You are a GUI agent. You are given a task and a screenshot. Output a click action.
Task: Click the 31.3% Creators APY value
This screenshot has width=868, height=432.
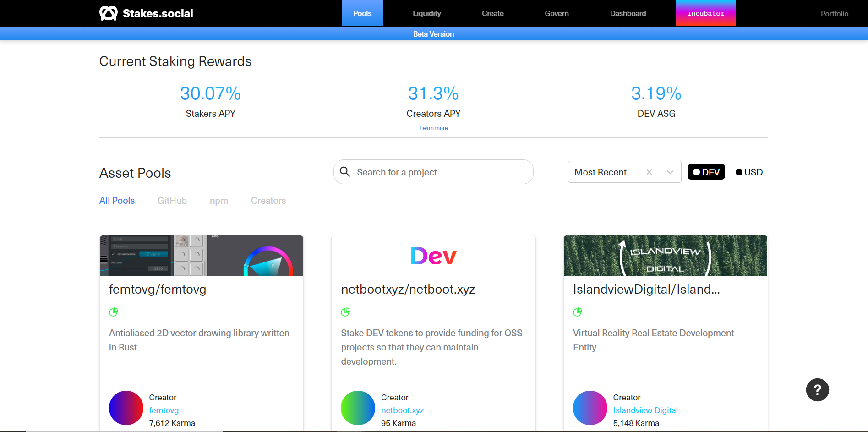pos(433,93)
